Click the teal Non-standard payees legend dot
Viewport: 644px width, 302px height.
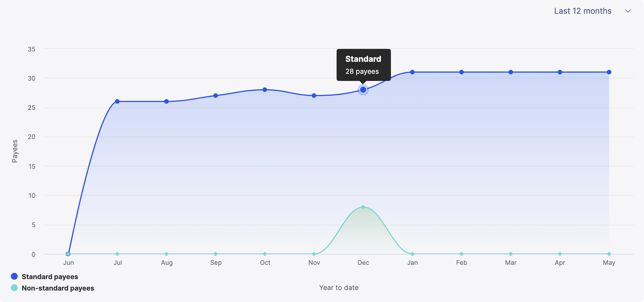14,288
